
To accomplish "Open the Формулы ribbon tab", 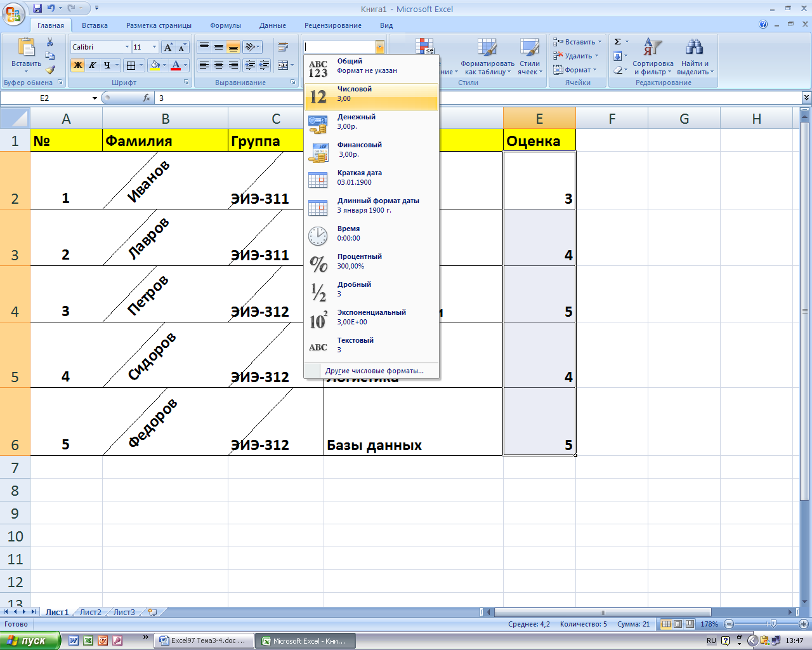I will pyautogui.click(x=226, y=25).
